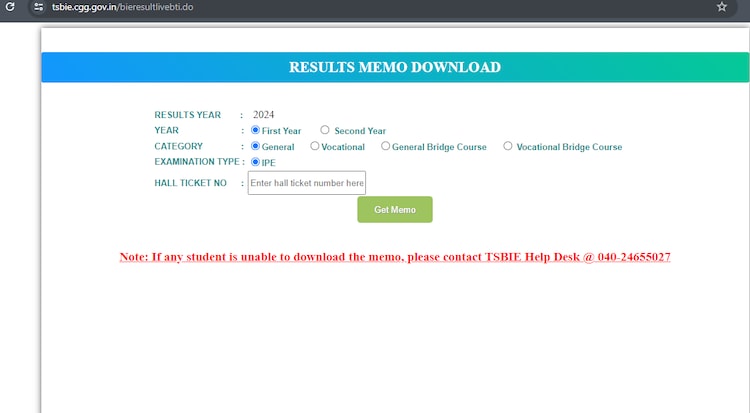Click the red TSBIE Help Desk note

click(395, 257)
